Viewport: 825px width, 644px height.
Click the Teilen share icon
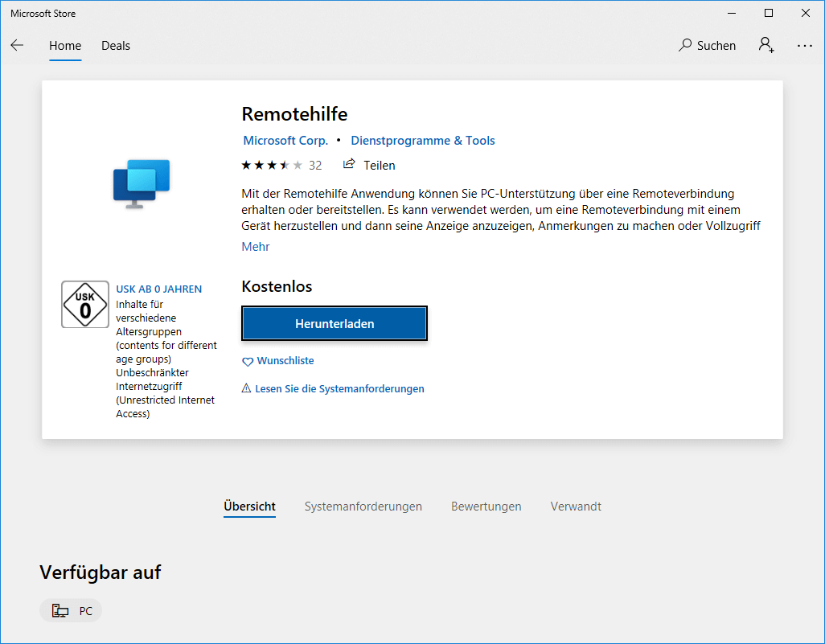(349, 165)
